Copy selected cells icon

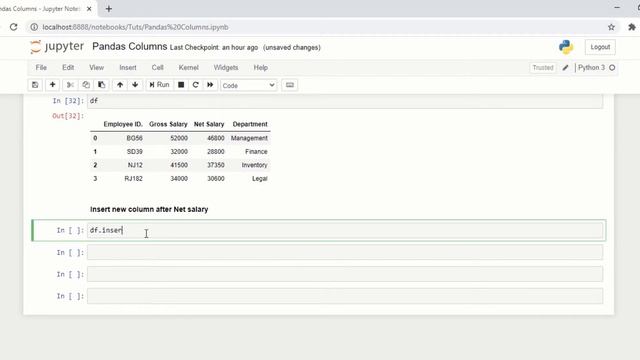point(86,85)
